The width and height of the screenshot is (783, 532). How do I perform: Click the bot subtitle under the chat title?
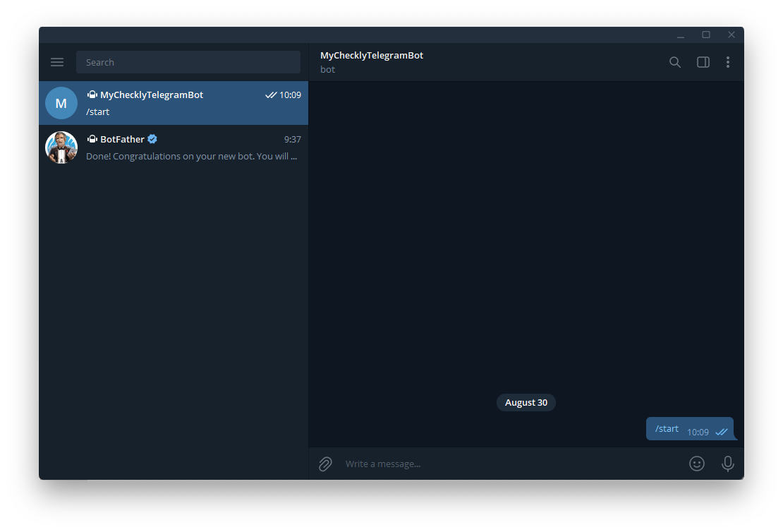[x=327, y=69]
